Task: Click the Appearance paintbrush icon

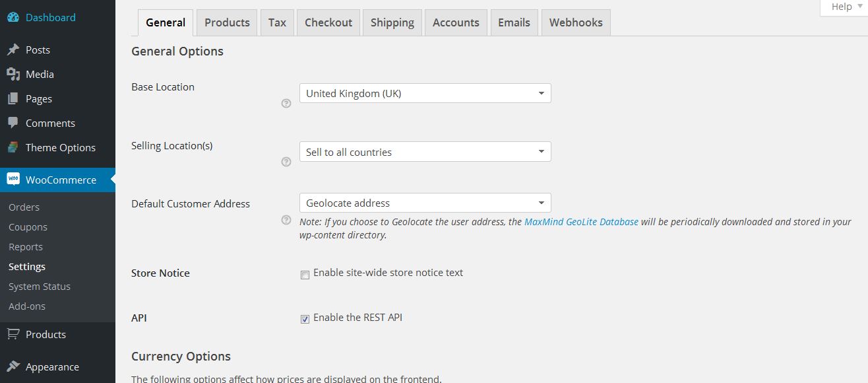Action: (x=13, y=367)
